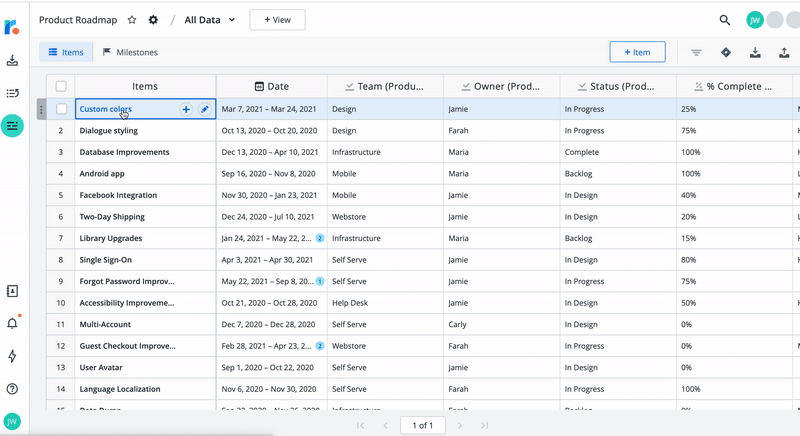Select the Android app item
Screen dimensions: 800x436
102,173
